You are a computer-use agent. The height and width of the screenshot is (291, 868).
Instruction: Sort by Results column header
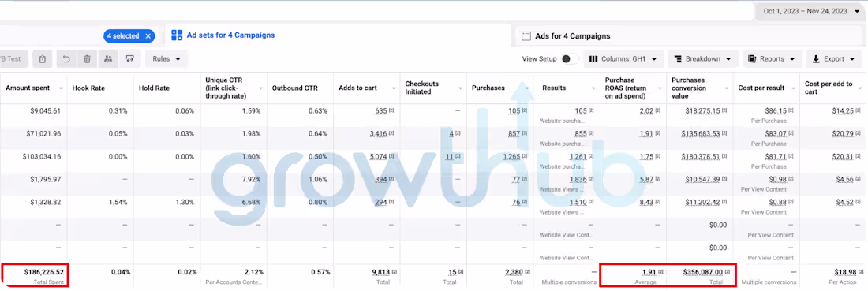click(x=554, y=88)
